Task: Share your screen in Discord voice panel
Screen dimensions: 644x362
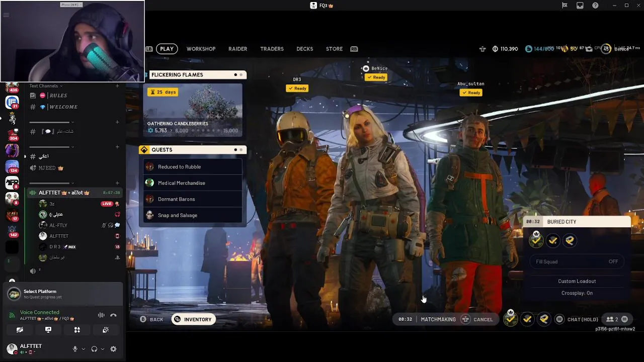Action: (48, 330)
